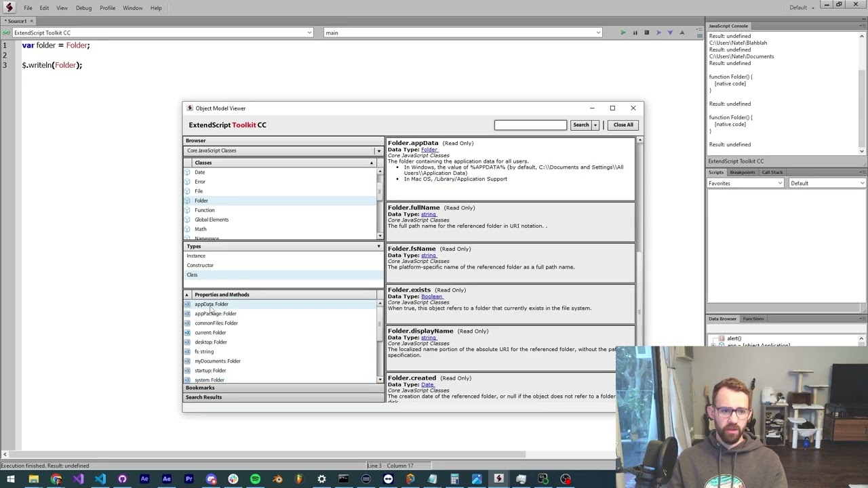Open the target application dropdown showing ExtendScript Toolkit CC

click(163, 33)
